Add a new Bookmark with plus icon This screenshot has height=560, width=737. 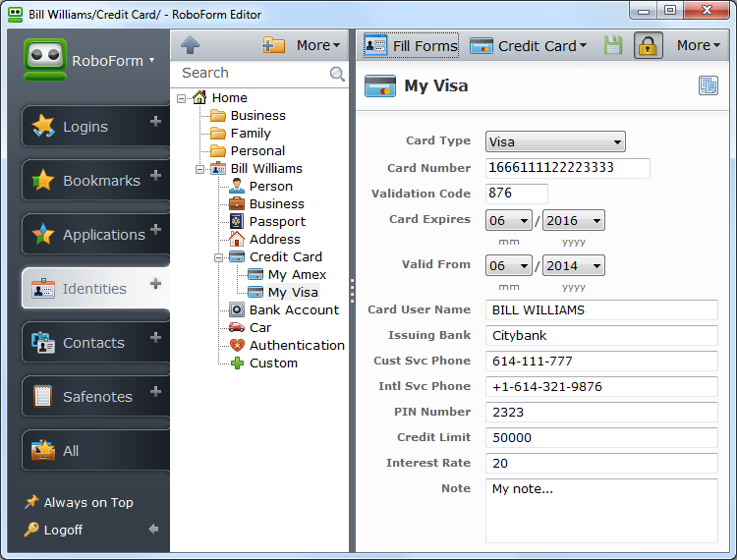point(155,175)
